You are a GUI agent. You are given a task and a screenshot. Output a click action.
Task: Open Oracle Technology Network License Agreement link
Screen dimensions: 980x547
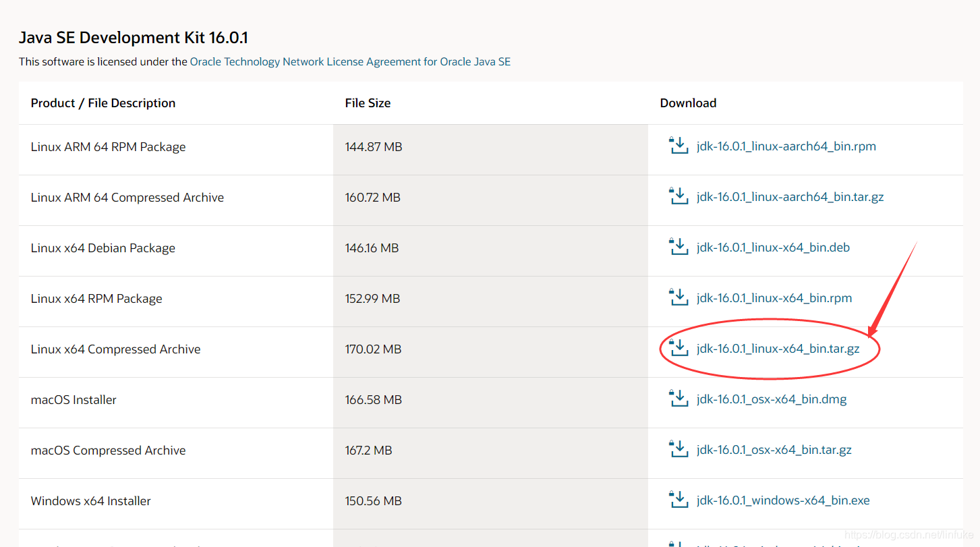pyautogui.click(x=350, y=61)
